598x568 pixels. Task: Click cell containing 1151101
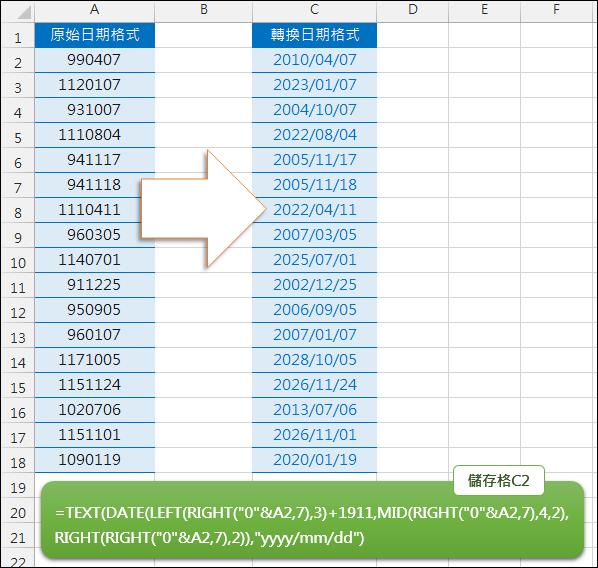coord(95,435)
